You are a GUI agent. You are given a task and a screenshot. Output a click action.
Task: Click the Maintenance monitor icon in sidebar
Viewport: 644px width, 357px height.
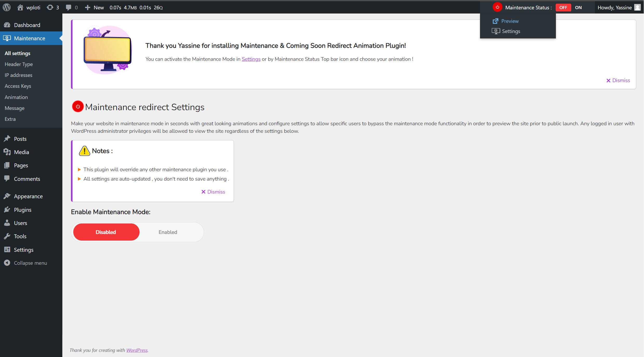(7, 38)
